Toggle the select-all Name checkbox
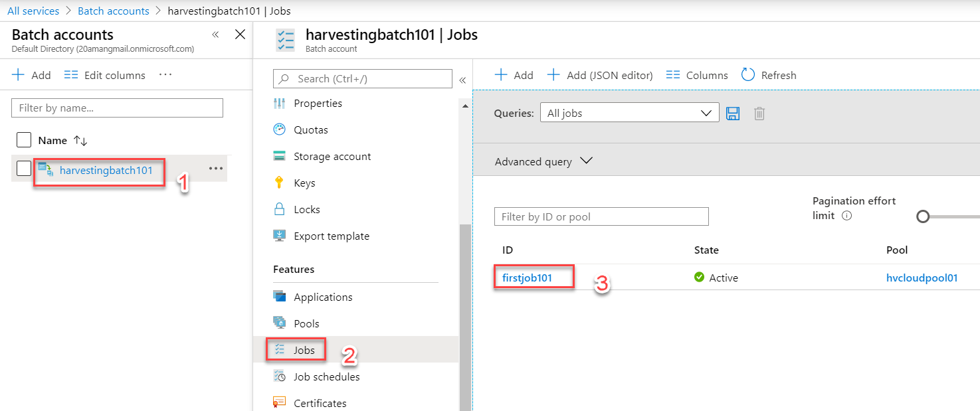This screenshot has height=411, width=980. [x=24, y=140]
